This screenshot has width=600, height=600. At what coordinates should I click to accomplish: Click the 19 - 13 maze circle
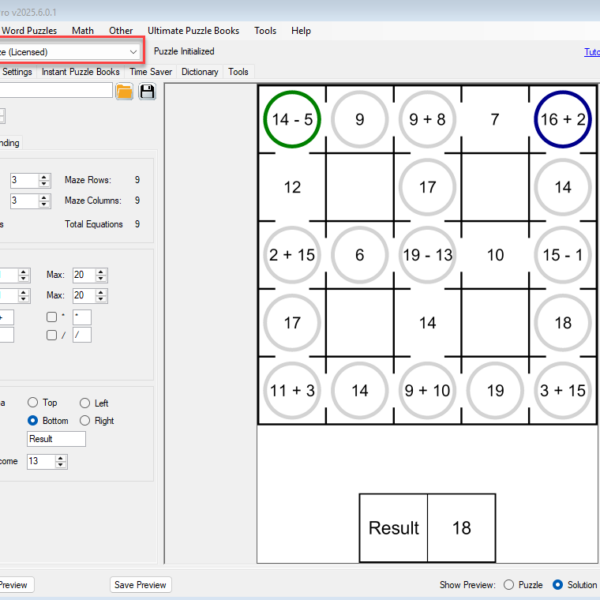(x=428, y=255)
